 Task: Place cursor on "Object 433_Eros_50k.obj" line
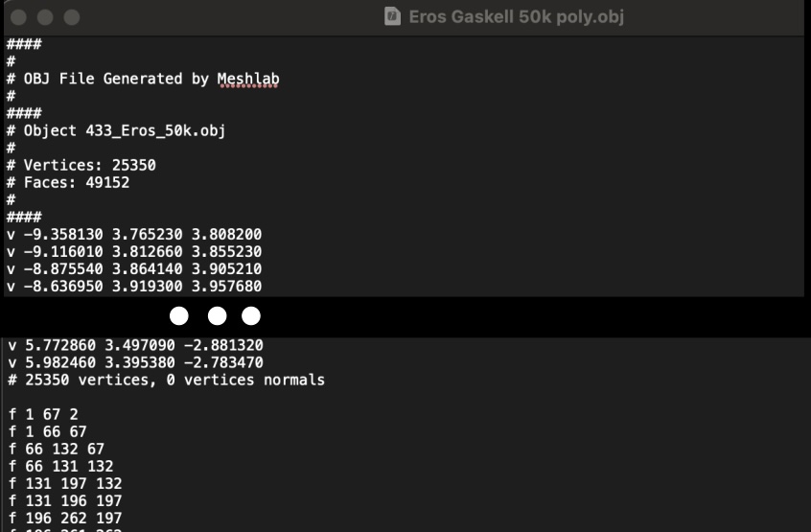point(124,130)
